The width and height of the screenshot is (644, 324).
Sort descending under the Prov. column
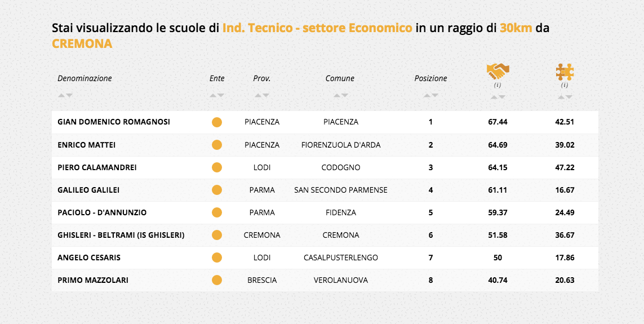(x=265, y=95)
